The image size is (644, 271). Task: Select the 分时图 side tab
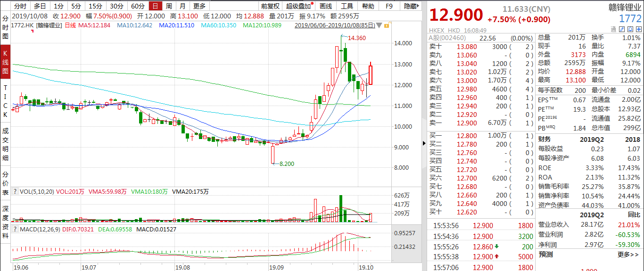point(6,26)
